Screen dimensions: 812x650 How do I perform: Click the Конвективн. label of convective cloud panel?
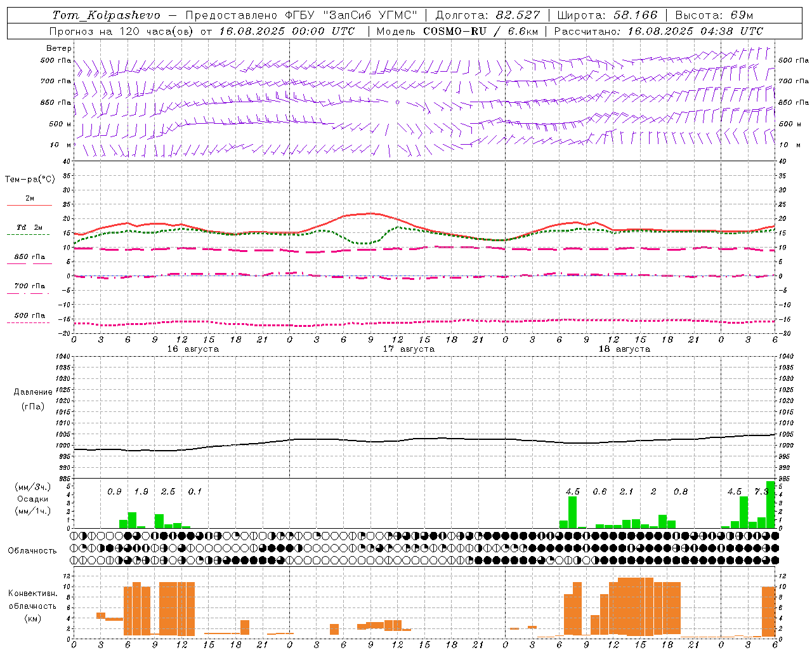click(x=32, y=594)
